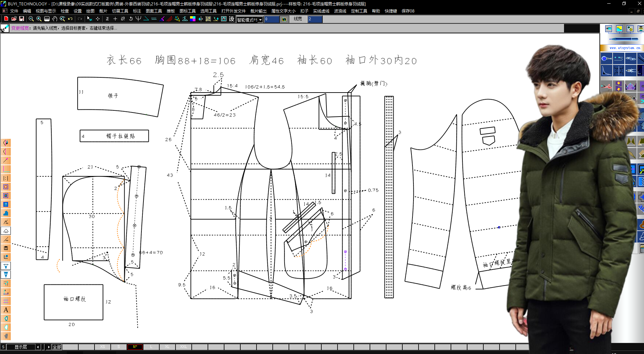Click the 领子 collar piece label
Screen dimensions: 644x354
pos(113,96)
